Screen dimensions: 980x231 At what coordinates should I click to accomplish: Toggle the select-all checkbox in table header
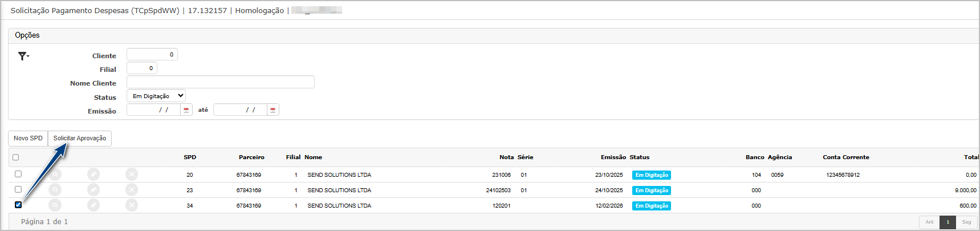(x=16, y=157)
